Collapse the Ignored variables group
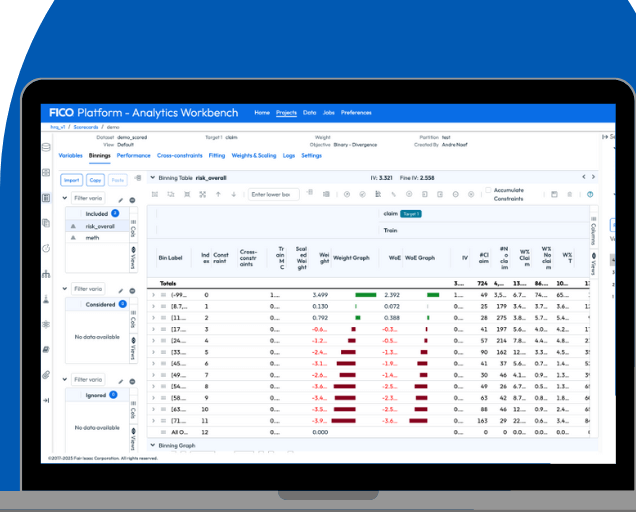This screenshot has width=636, height=512. (64, 379)
